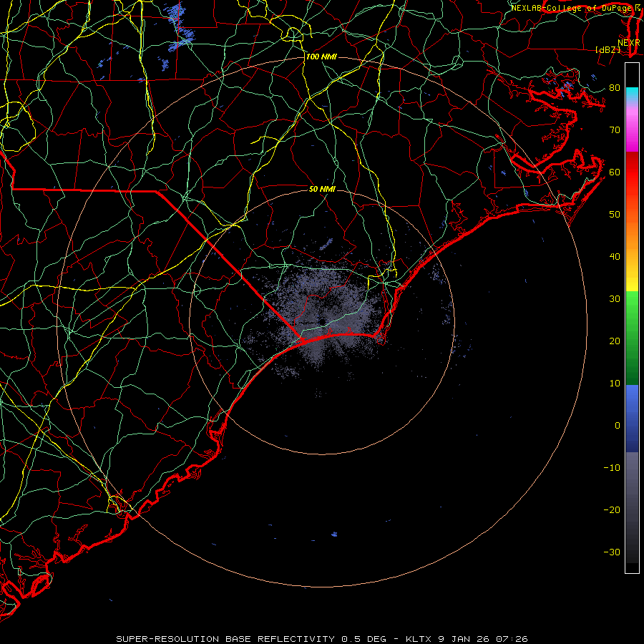The width and height of the screenshot is (644, 644).
Task: Click the 20 value on the dBZ scale
Action: coord(615,341)
